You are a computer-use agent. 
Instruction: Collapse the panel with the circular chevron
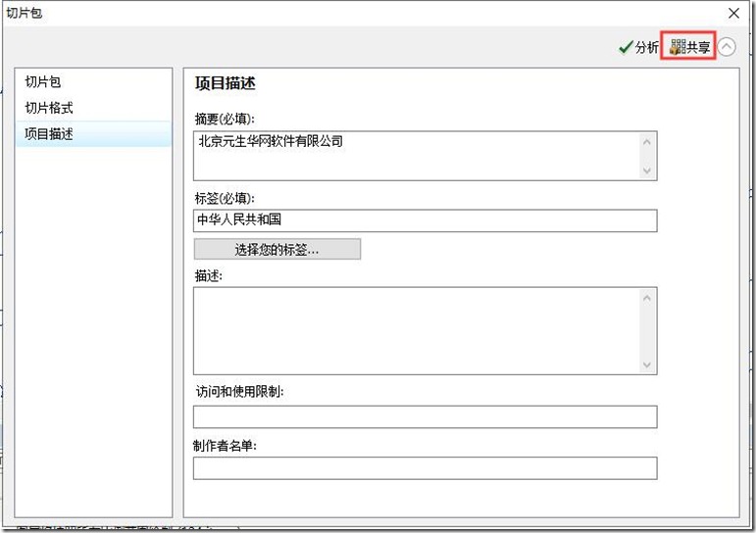pyautogui.click(x=727, y=47)
